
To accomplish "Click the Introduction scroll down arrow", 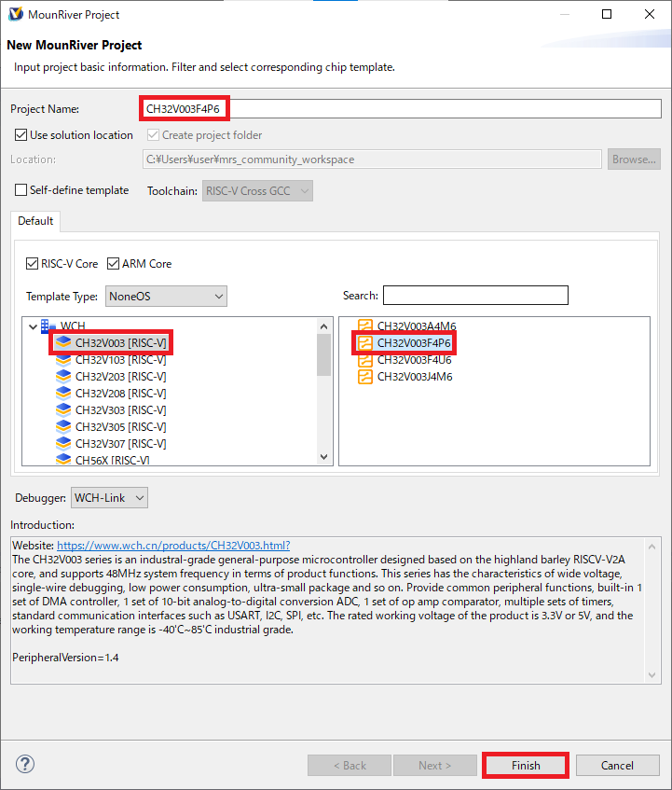I will 651,675.
